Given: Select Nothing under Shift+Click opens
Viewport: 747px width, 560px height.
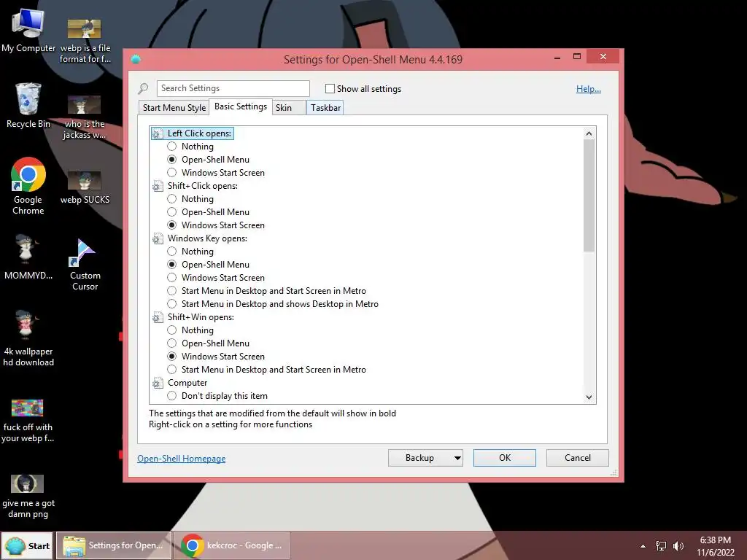Looking at the screenshot, I should (190, 199).
